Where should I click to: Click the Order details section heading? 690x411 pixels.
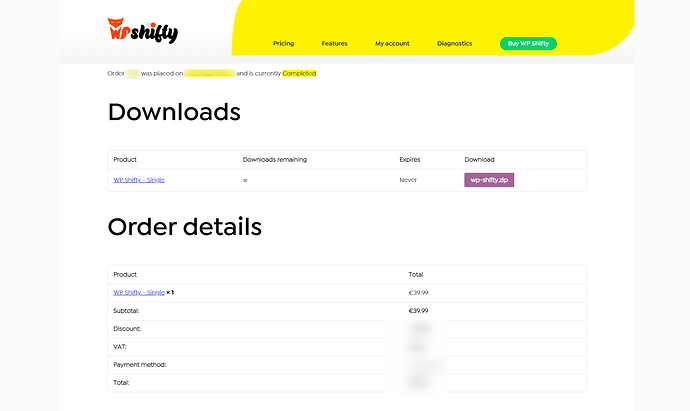coord(184,227)
